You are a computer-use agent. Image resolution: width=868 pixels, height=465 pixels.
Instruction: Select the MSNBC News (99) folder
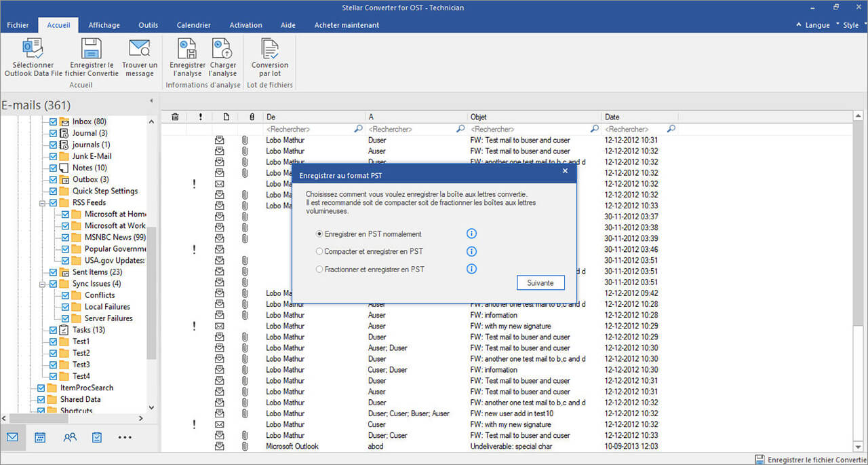click(115, 237)
